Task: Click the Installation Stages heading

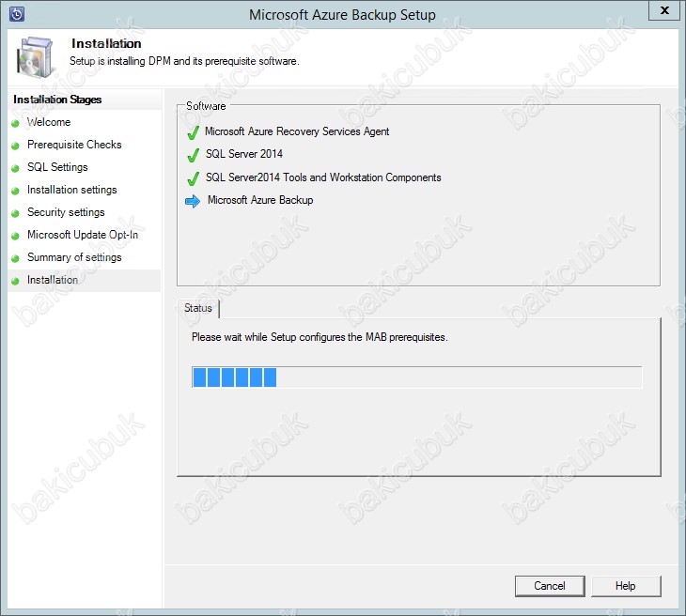Action: 57,100
